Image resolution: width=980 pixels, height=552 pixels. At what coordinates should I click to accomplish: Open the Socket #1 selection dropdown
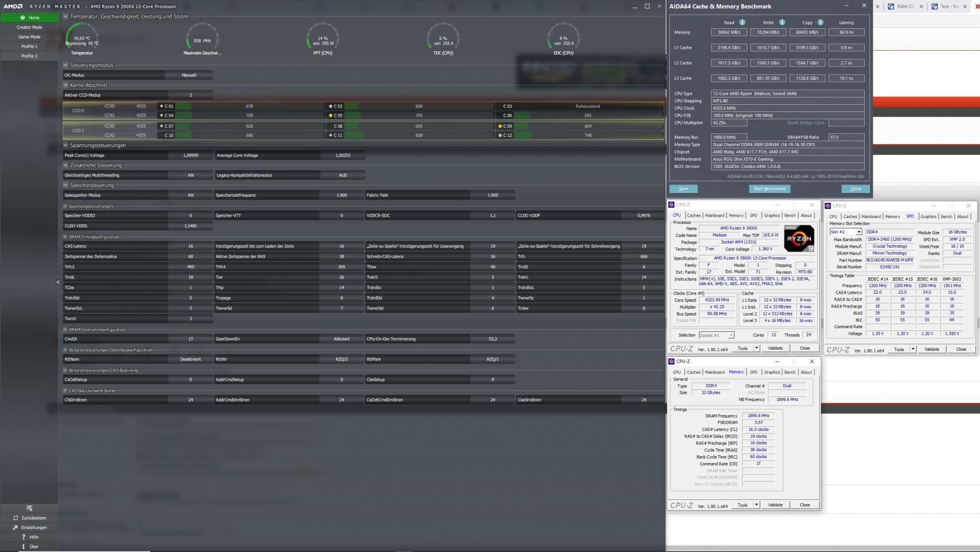pyautogui.click(x=731, y=335)
